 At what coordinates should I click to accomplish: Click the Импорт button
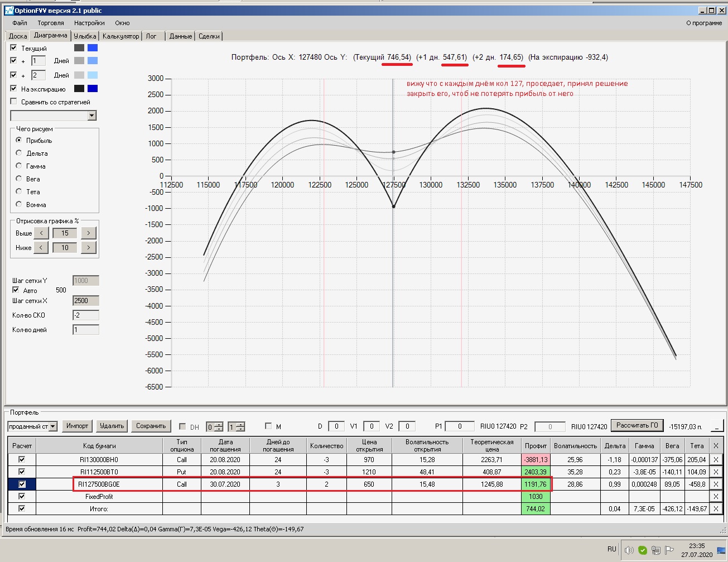[77, 426]
